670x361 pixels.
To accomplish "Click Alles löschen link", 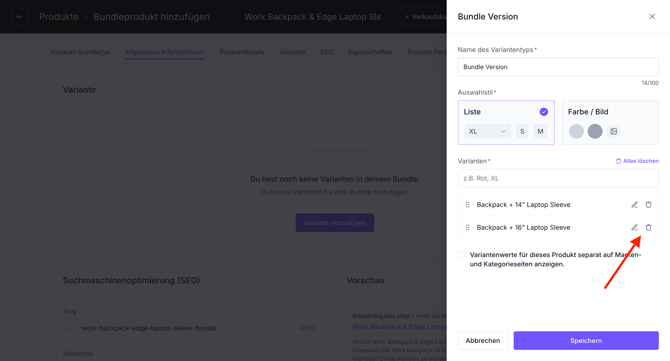I will coord(637,161).
